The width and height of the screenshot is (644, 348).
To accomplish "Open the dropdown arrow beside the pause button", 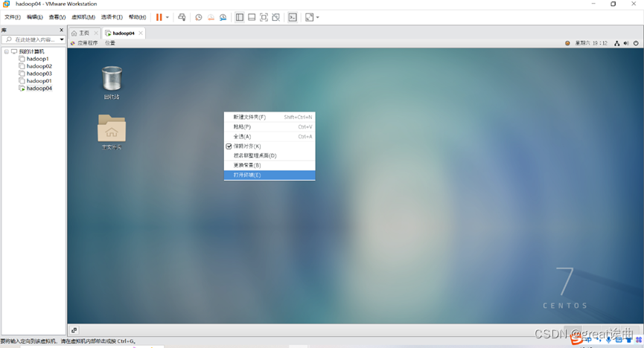I will click(168, 17).
